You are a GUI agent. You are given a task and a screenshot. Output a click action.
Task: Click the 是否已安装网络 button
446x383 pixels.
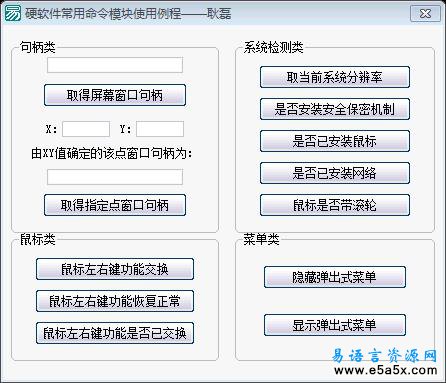point(335,173)
